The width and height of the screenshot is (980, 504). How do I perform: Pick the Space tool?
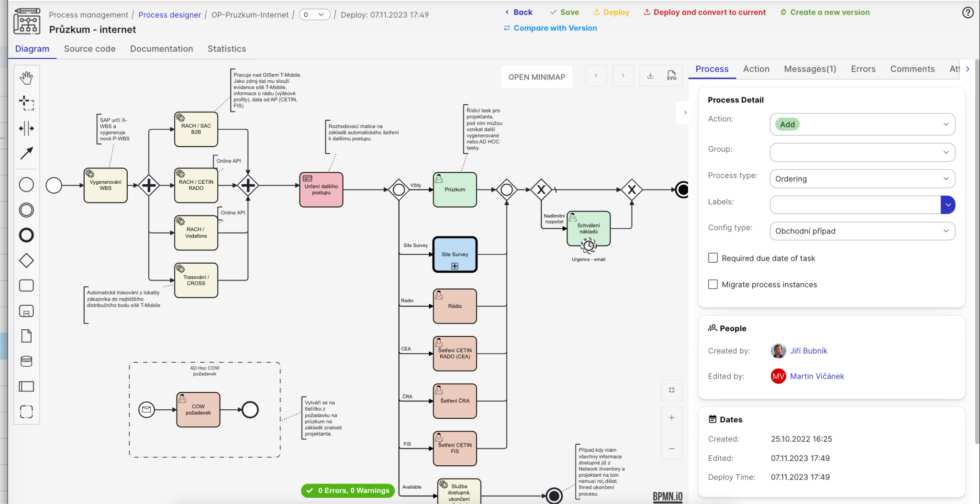click(x=26, y=128)
